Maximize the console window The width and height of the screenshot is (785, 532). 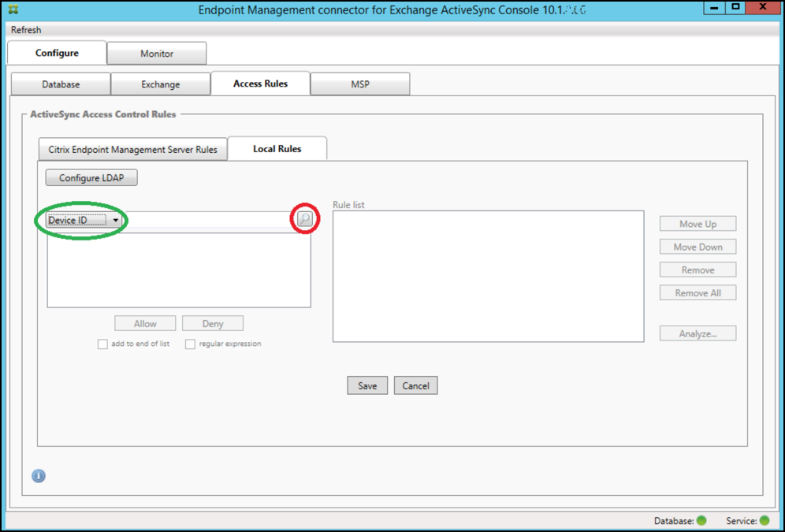pos(735,8)
